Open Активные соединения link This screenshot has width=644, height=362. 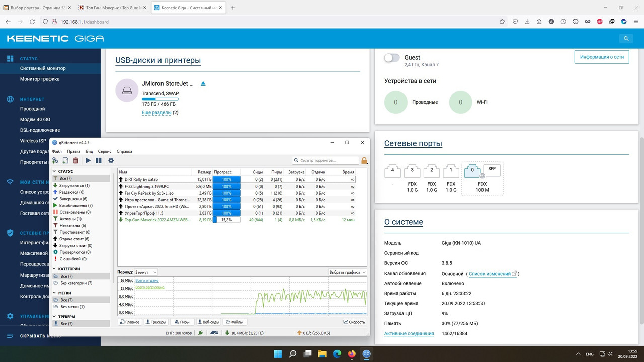click(409, 334)
